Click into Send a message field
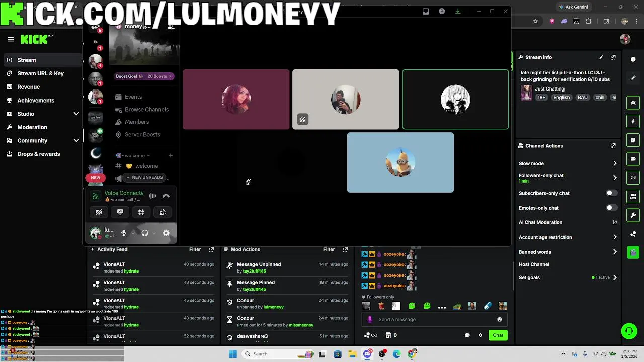 (x=435, y=319)
